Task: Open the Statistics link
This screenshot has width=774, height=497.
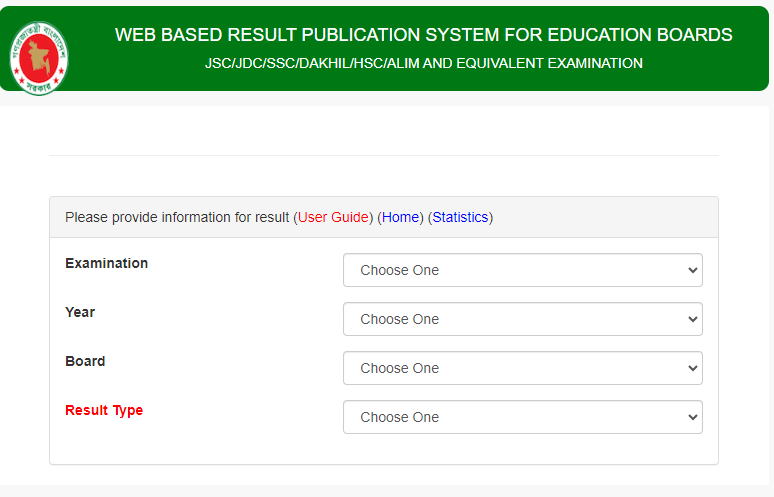Action: 460,217
